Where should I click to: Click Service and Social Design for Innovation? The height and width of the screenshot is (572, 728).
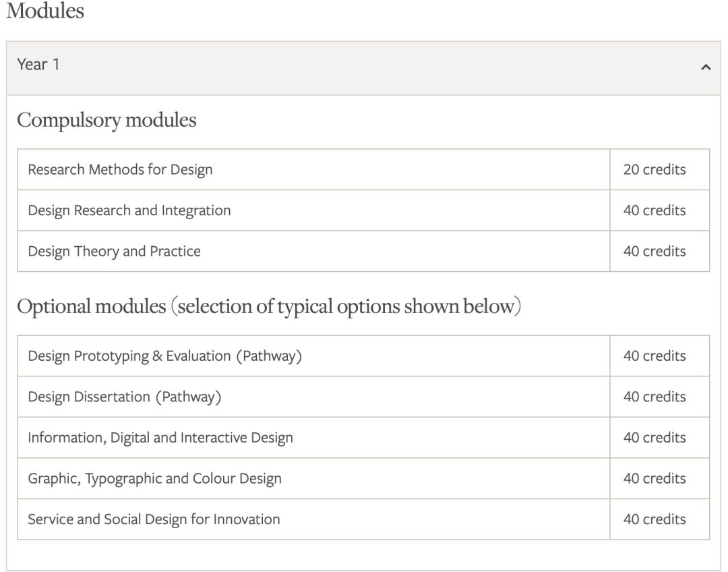click(x=154, y=519)
